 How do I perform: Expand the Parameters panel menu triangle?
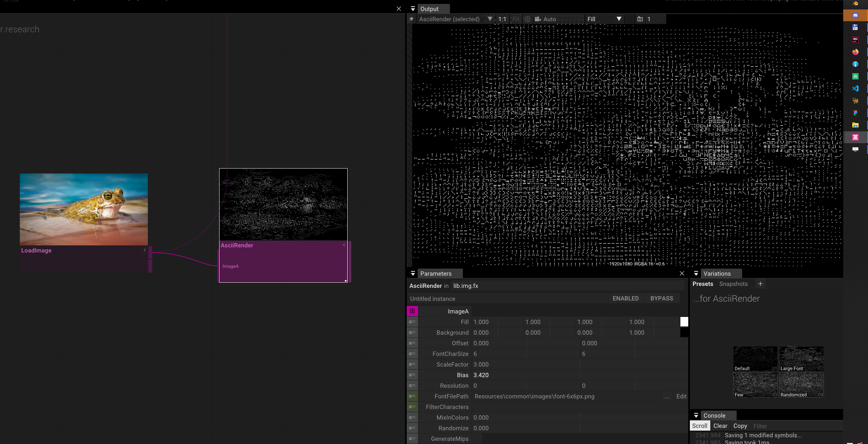413,273
